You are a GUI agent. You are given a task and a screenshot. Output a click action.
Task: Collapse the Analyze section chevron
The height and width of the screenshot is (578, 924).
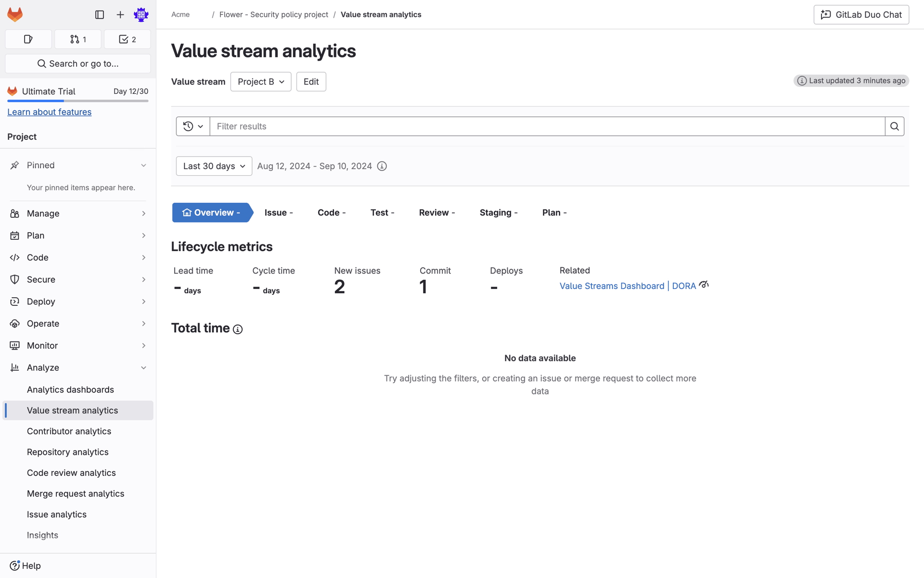coord(143,368)
